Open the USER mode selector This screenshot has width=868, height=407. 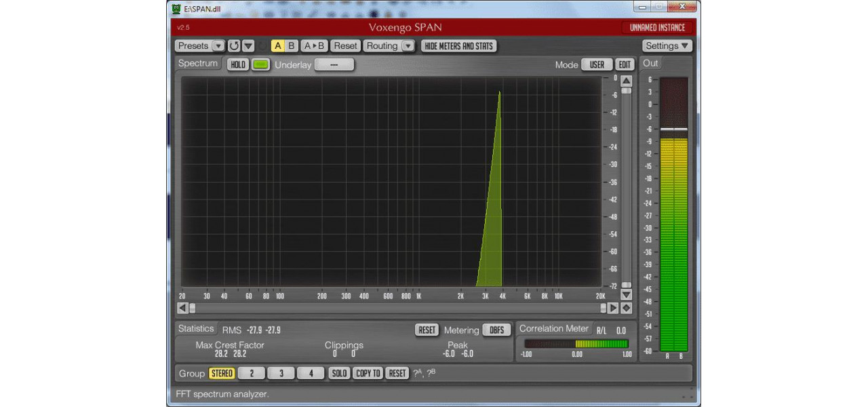(597, 64)
